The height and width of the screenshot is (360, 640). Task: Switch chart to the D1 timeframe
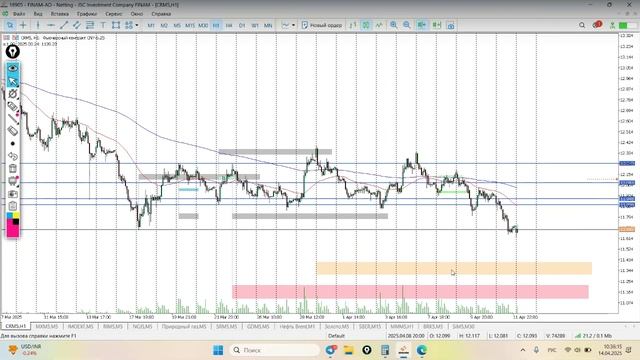click(x=242, y=25)
